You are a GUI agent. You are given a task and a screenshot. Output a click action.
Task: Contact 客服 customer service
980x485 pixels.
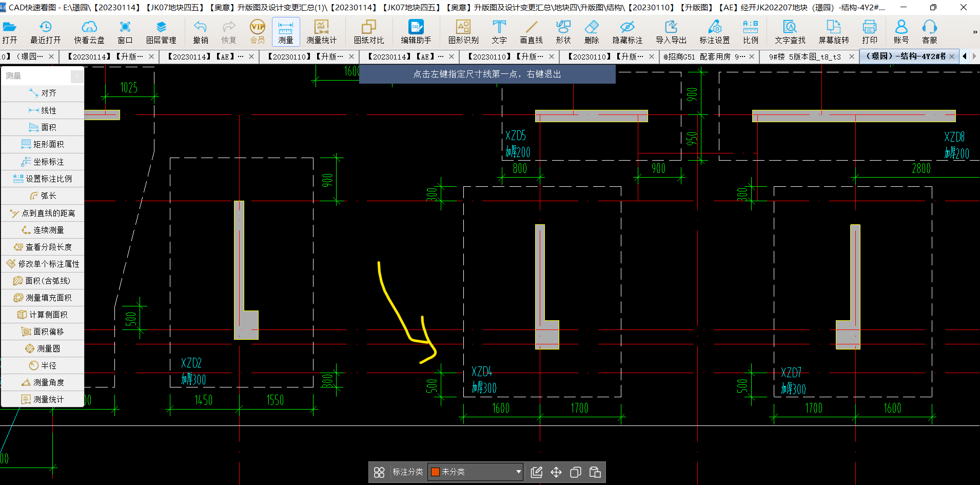[x=929, y=32]
